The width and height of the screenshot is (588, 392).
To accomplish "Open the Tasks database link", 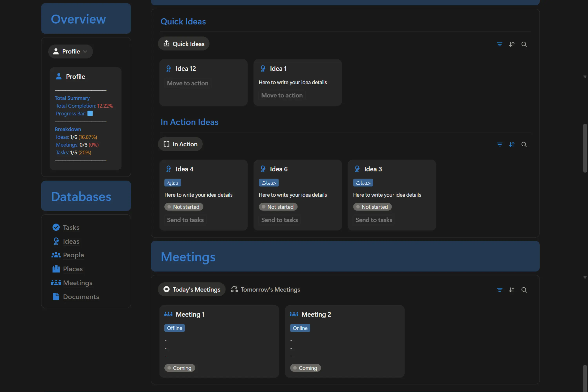I will pos(71,228).
